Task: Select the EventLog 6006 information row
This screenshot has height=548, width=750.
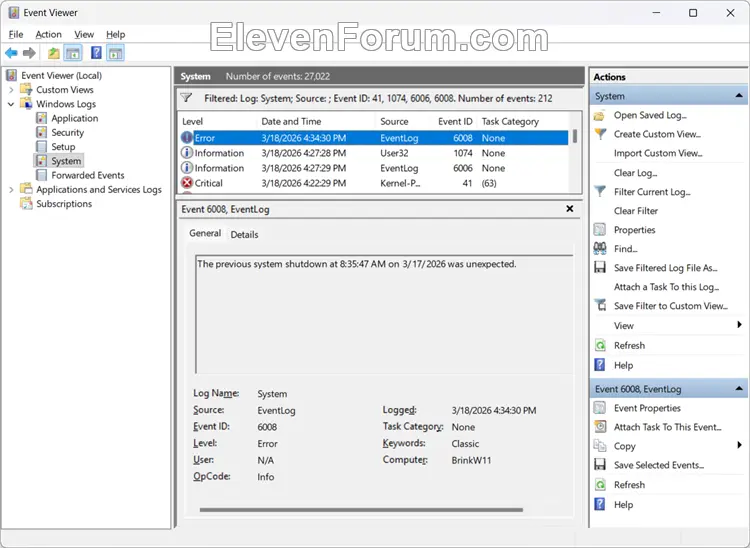Action: pos(374,168)
